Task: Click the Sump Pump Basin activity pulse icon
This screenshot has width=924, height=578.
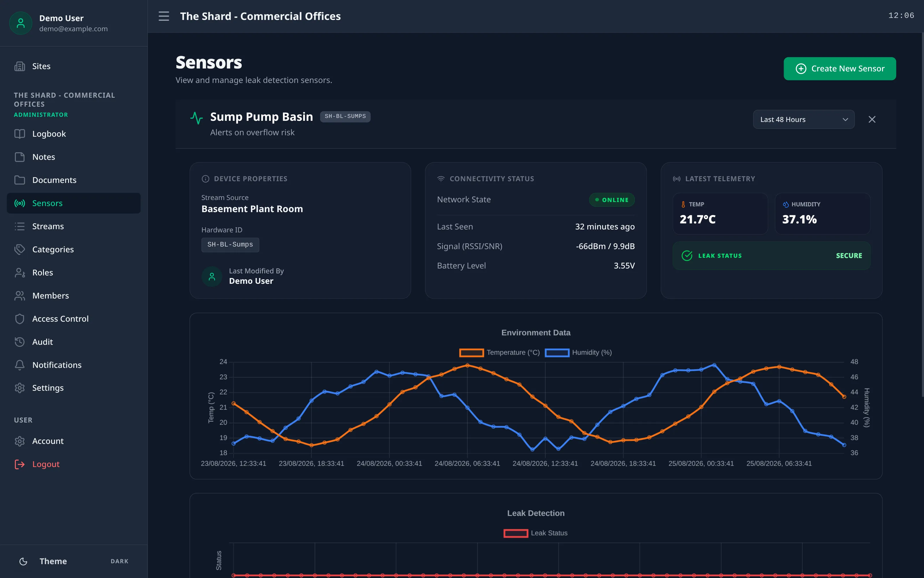Action: click(x=197, y=118)
